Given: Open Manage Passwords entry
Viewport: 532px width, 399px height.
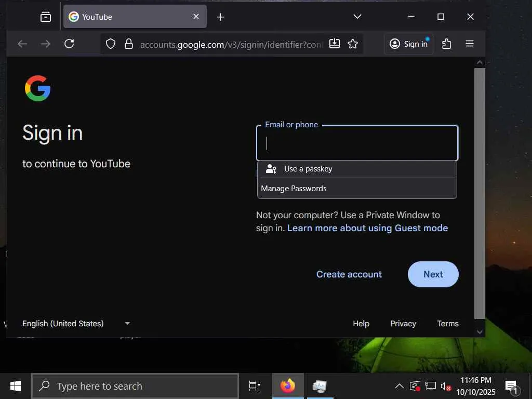Looking at the screenshot, I should (x=357, y=188).
